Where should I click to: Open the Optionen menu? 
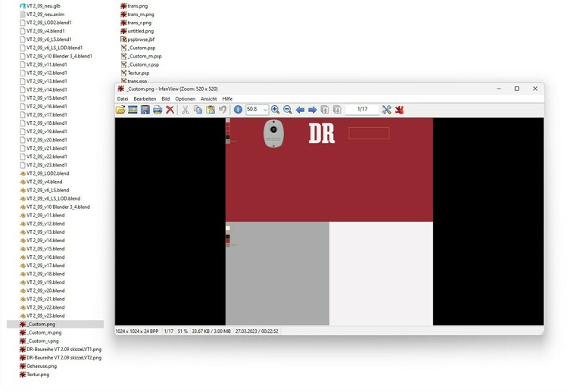coord(185,99)
